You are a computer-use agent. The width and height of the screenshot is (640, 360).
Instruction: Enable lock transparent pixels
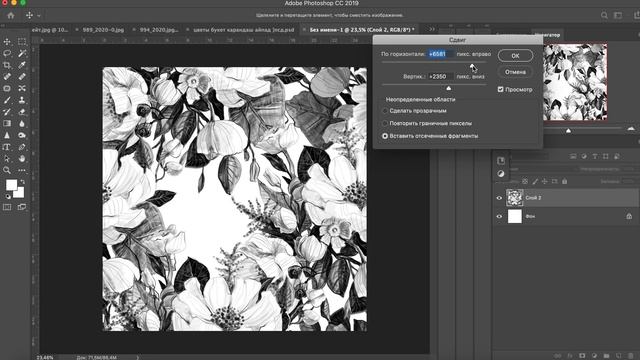pos(525,181)
